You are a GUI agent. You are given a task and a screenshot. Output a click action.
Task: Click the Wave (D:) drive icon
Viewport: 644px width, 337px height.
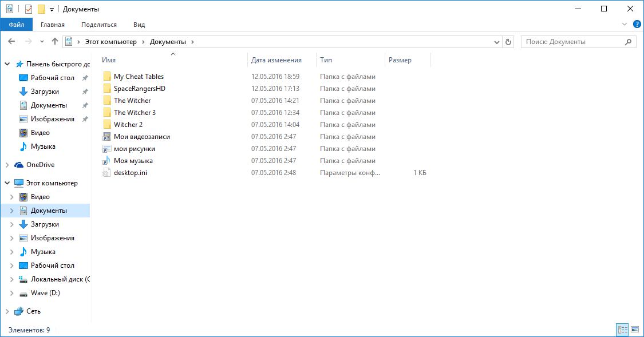[23, 293]
